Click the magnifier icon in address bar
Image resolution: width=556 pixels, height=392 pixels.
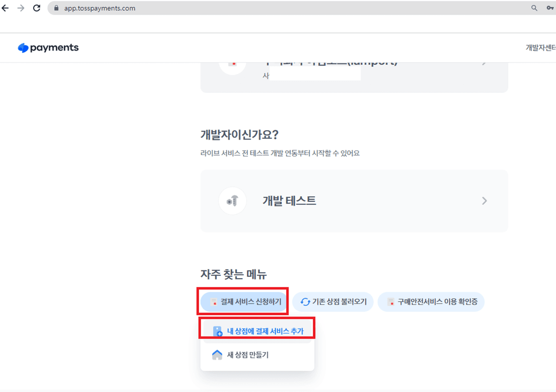coord(534,8)
